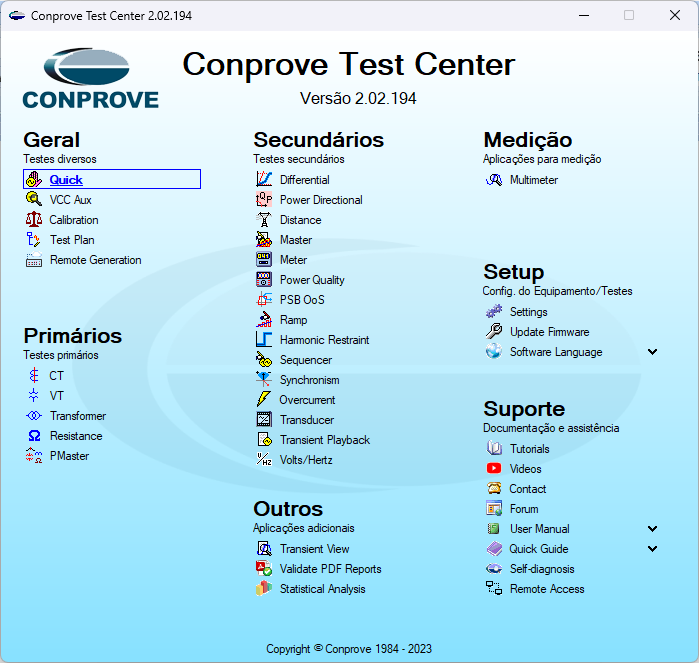Click the Power Quality icon

click(264, 280)
